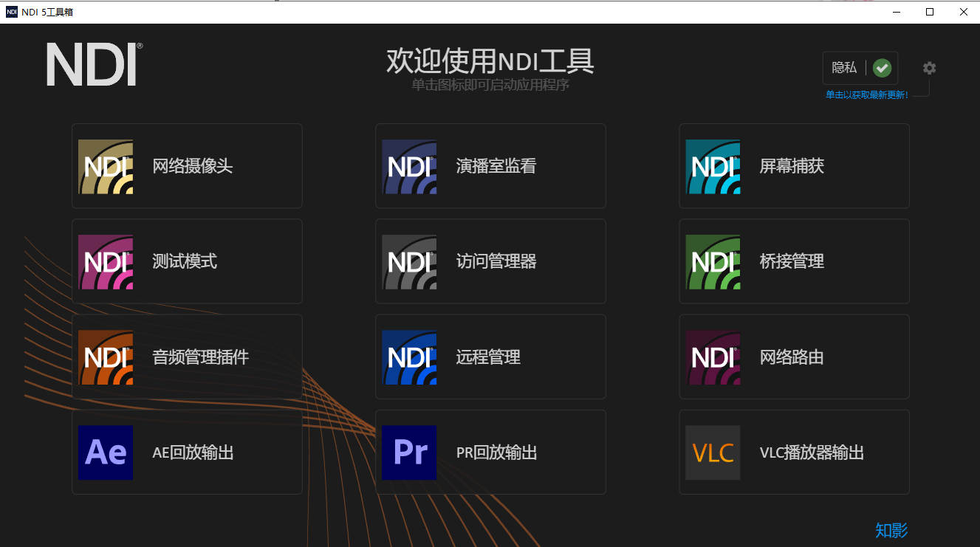Maximize the NDI 5工具箱 window
The height and width of the screenshot is (547, 980).
[930, 12]
